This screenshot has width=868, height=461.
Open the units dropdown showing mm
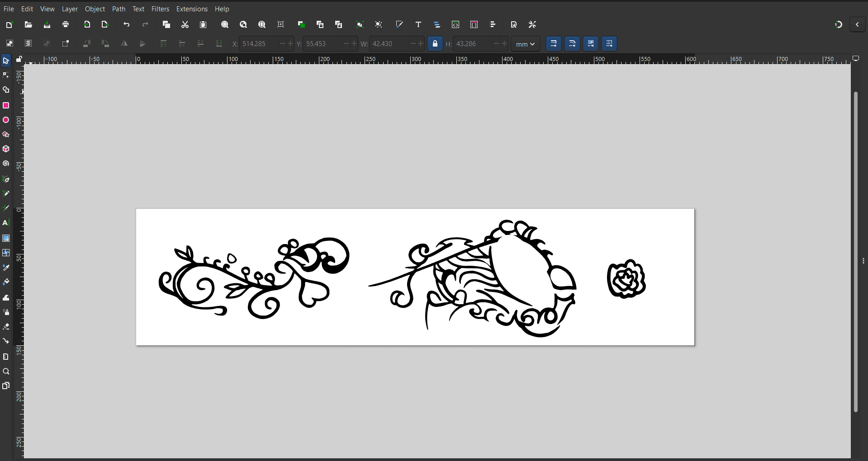[525, 43]
